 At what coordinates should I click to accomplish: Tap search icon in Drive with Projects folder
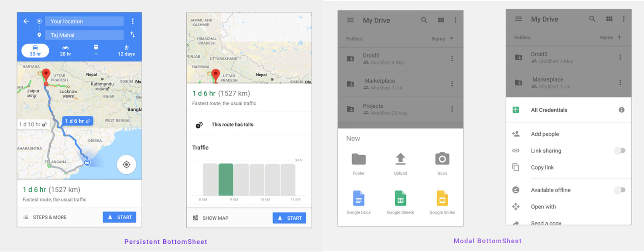click(x=424, y=20)
